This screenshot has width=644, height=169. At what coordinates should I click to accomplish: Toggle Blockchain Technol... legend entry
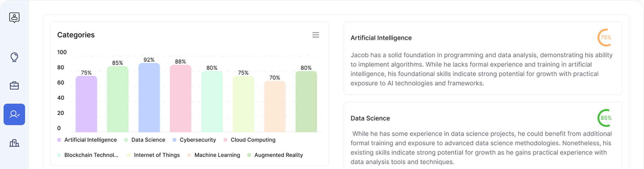(88, 155)
